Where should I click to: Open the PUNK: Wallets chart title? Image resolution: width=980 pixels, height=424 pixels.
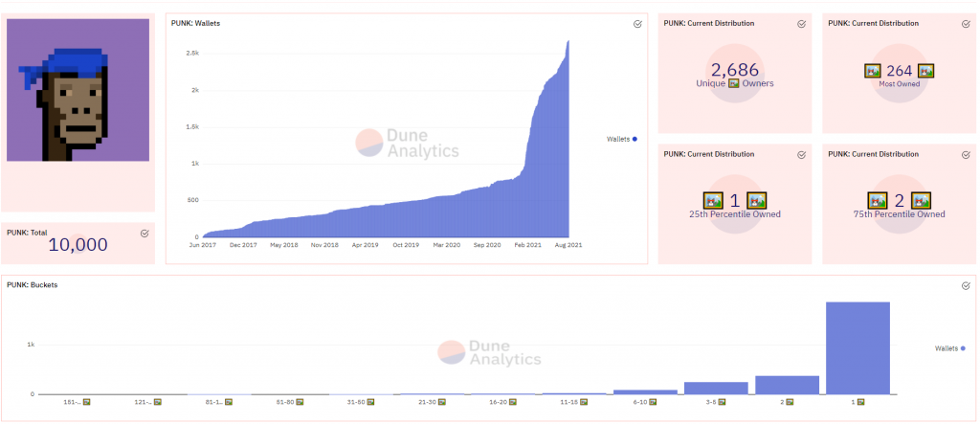point(195,23)
